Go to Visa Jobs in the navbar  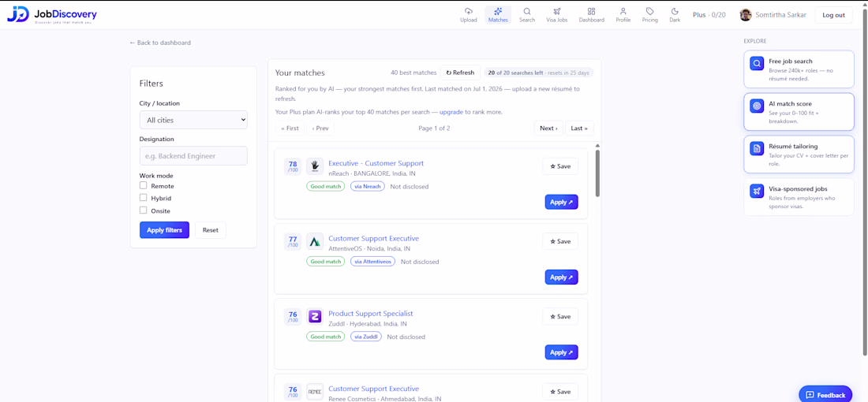[x=557, y=15]
